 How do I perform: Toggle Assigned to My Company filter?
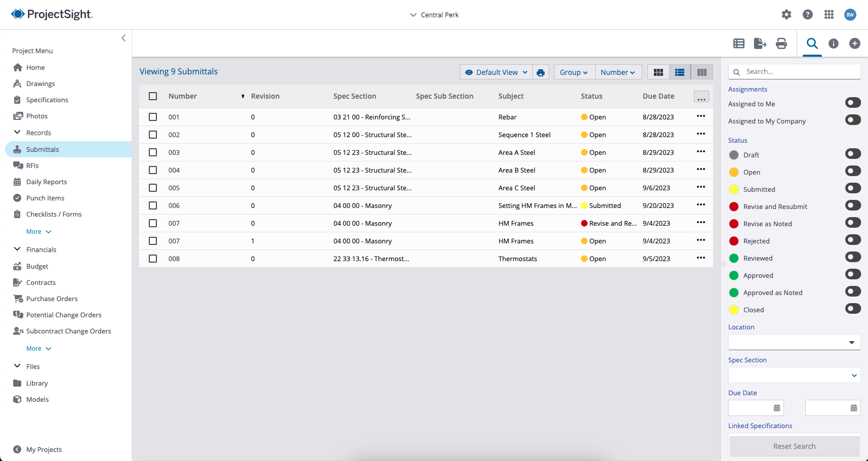853,120
